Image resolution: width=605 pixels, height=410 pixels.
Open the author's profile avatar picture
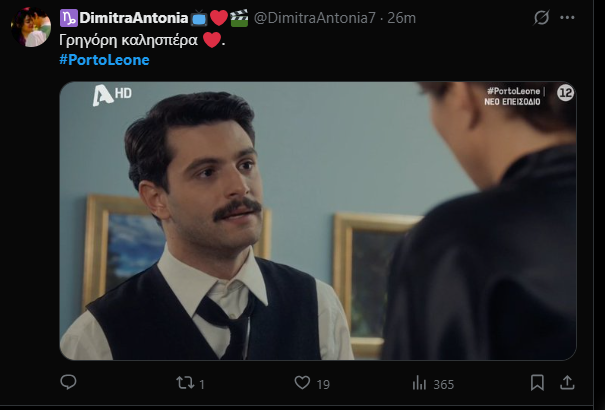click(31, 27)
